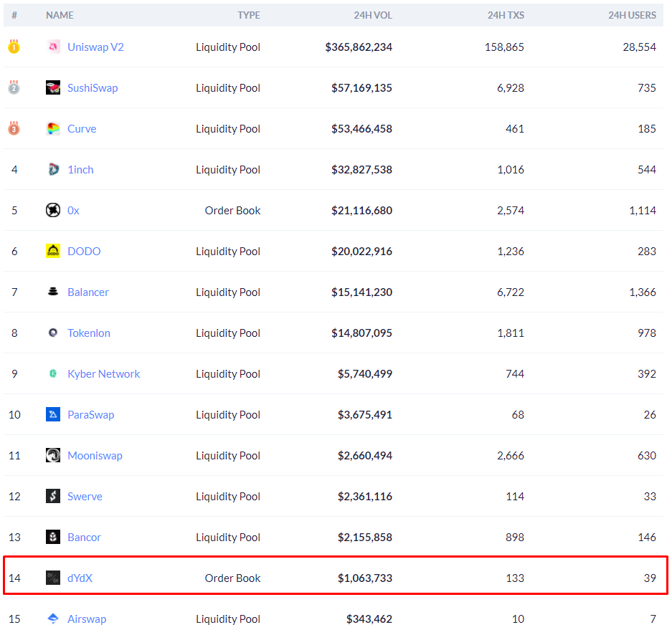Sort table by 24H USERS column header

pyautogui.click(x=632, y=15)
